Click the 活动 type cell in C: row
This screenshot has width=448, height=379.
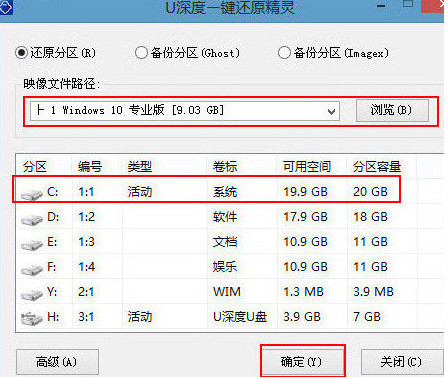(140, 192)
